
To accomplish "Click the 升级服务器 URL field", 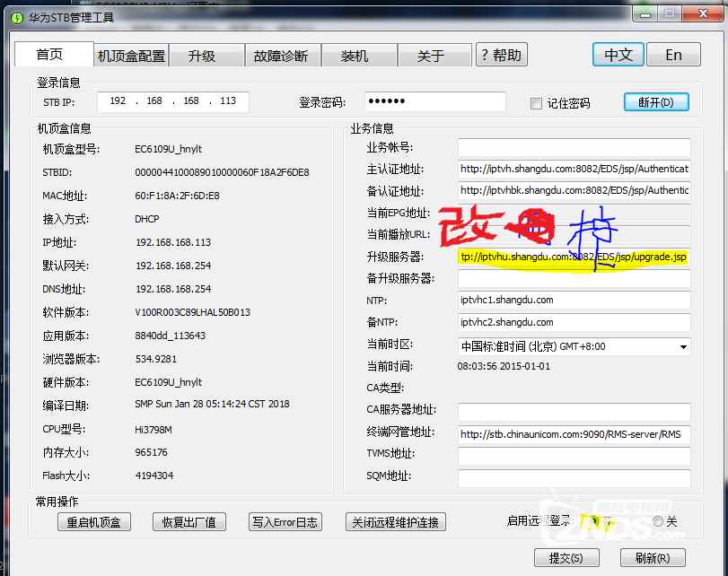I will (574, 257).
